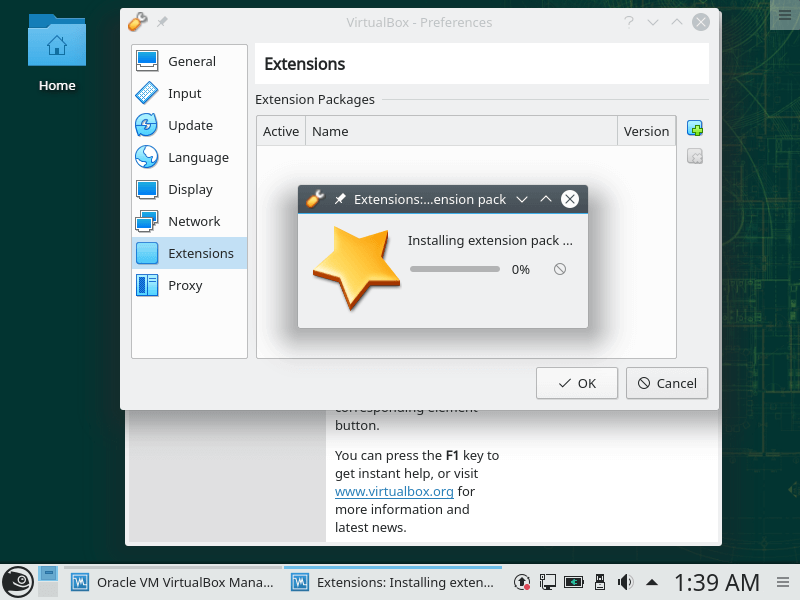
Task: Toggle the pin on the Preferences window
Action: [x=162, y=22]
